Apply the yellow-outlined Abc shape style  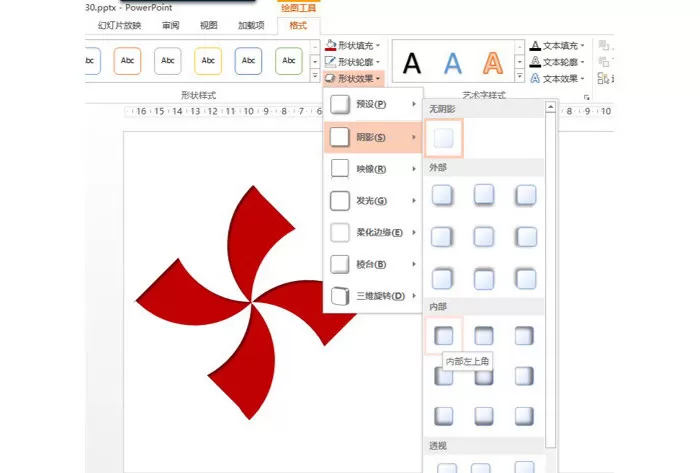pyautogui.click(x=208, y=61)
